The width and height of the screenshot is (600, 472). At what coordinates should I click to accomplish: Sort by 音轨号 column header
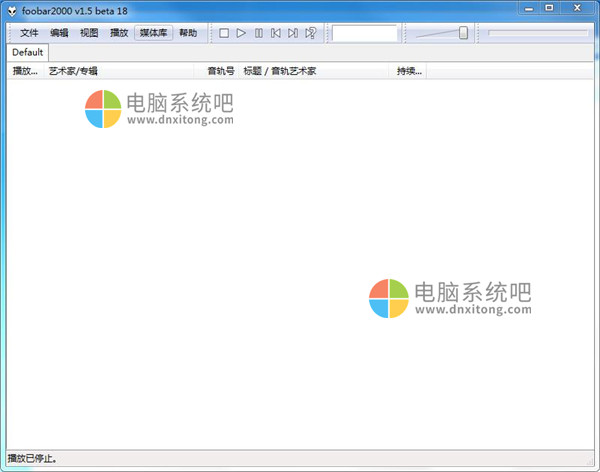click(x=217, y=71)
